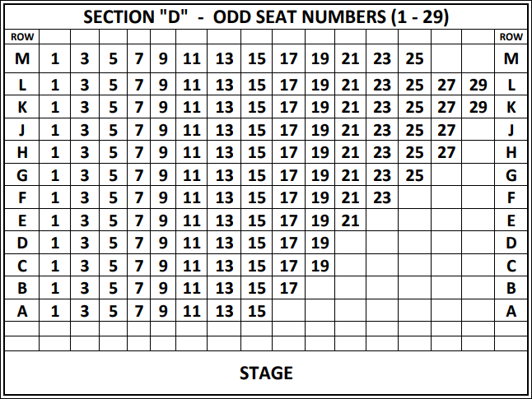Image resolution: width=532 pixels, height=399 pixels.
Task: Select seat 29 in row K
Action: 478,107
